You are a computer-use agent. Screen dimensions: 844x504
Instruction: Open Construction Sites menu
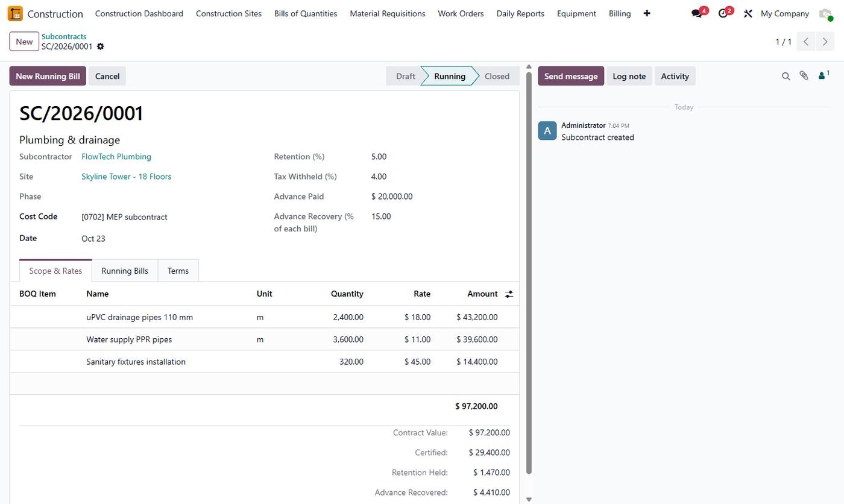(229, 13)
